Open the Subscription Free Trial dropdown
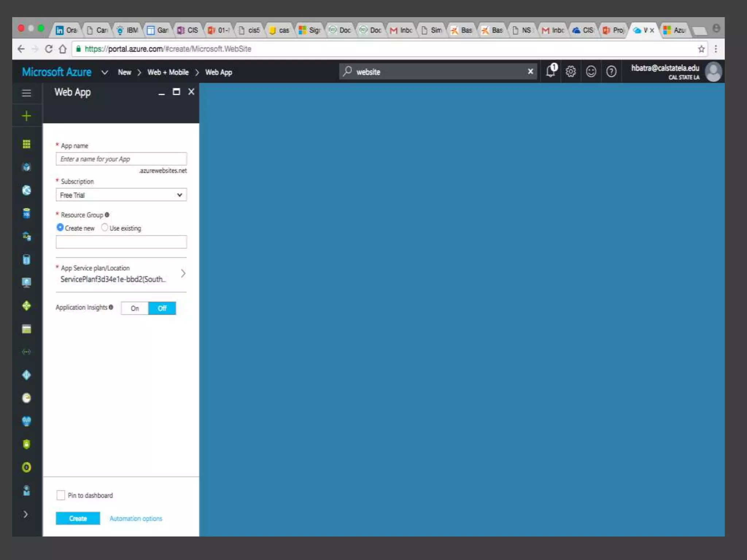 click(x=121, y=195)
